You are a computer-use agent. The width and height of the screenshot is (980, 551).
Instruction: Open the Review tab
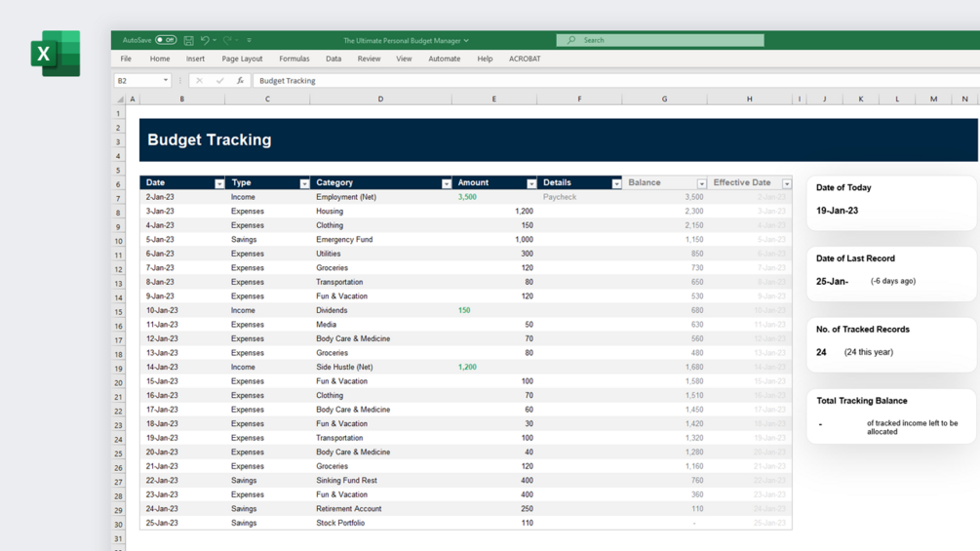(369, 59)
